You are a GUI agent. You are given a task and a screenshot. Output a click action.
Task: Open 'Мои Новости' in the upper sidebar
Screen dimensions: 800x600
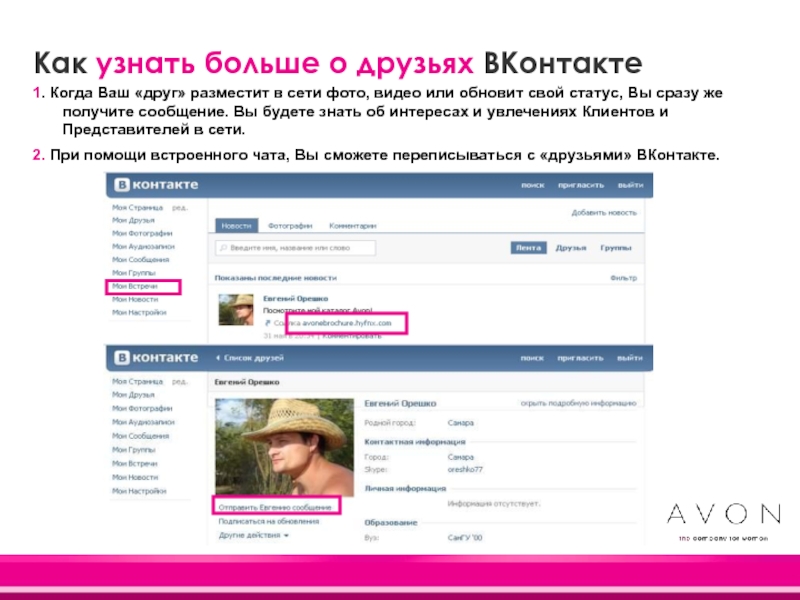point(135,299)
